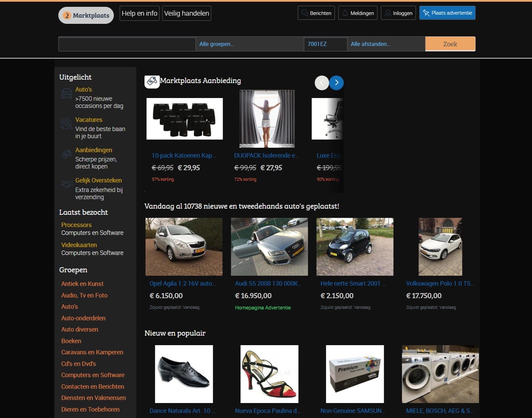Click the Marktplaats logo icon
532x418 pixels.
[67, 15]
